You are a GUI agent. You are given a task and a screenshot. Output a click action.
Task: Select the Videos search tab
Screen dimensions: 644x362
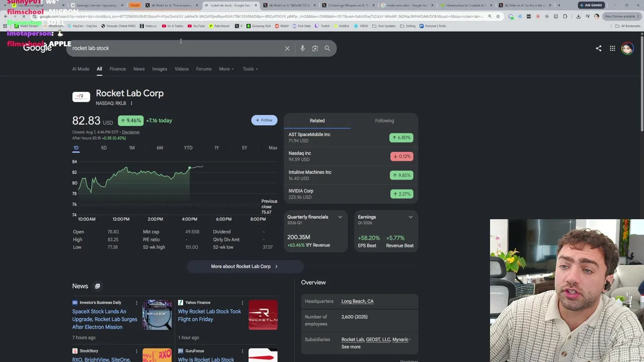click(x=182, y=69)
